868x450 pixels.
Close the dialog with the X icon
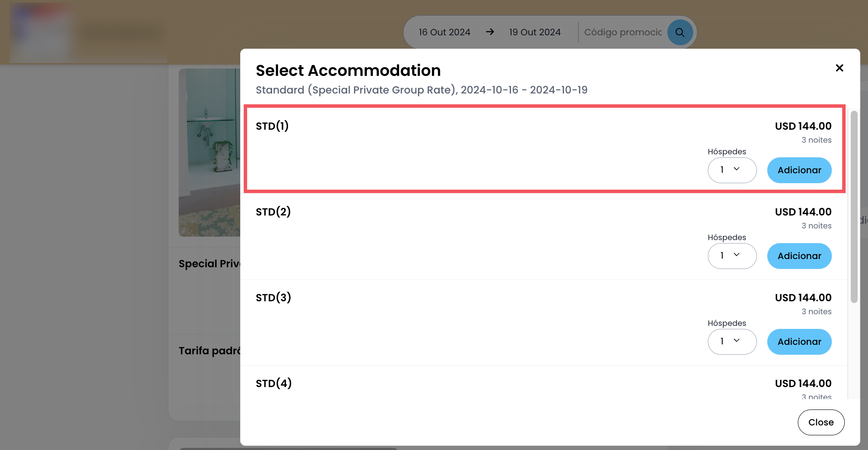839,68
